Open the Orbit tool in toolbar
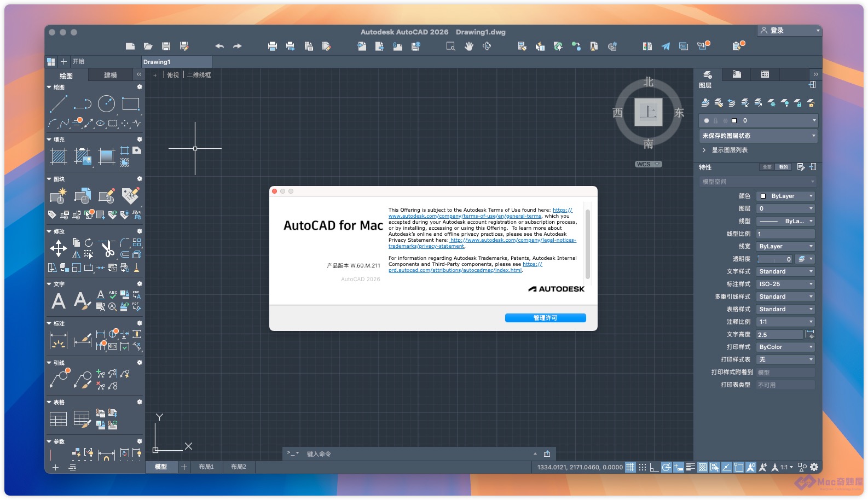This screenshot has width=868, height=500. [487, 46]
